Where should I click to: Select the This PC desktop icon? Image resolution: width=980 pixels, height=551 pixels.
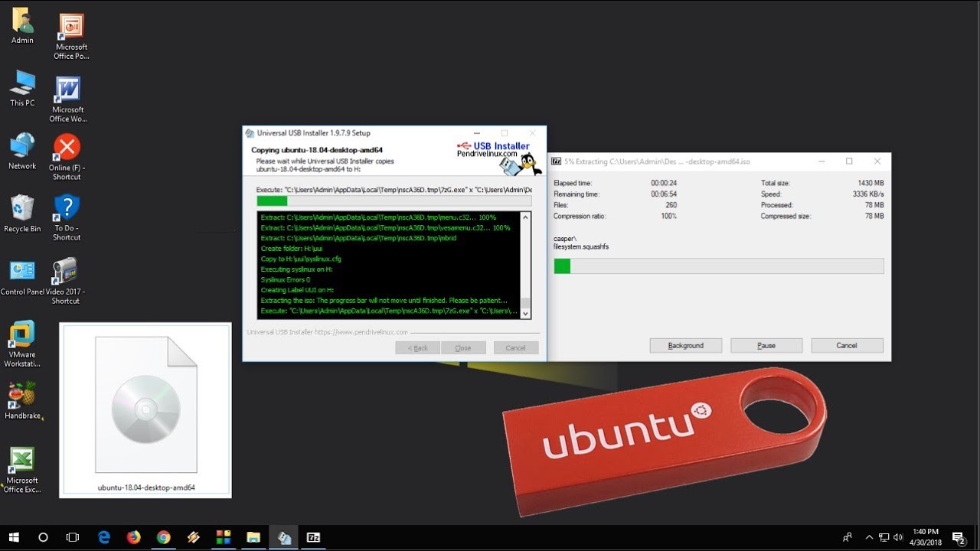click(22, 88)
